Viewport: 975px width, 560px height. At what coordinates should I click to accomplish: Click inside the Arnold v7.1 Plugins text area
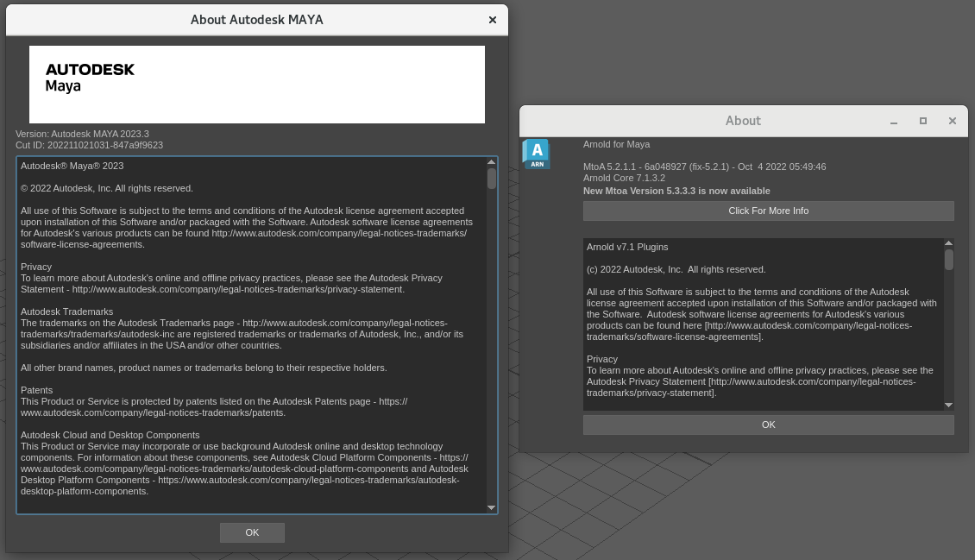point(763,324)
